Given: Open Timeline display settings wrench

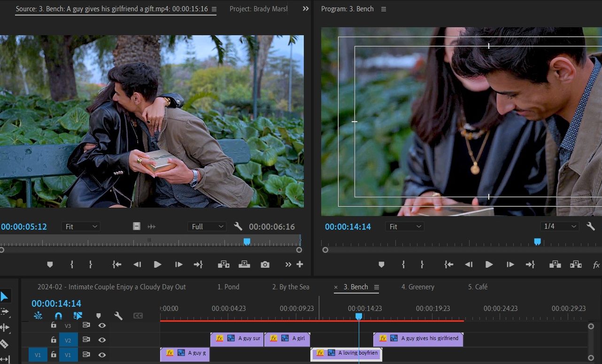Looking at the screenshot, I should pos(118,316).
